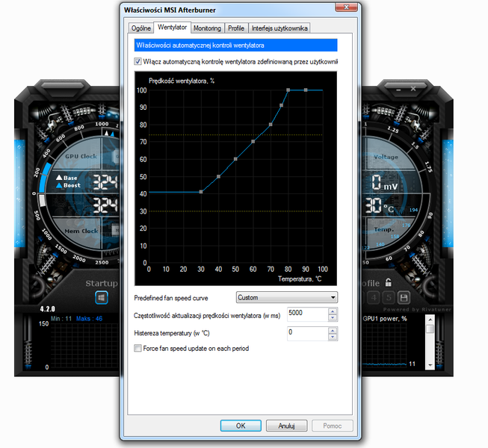Select profile slot 5
This screenshot has width=488, height=448.
(389, 297)
